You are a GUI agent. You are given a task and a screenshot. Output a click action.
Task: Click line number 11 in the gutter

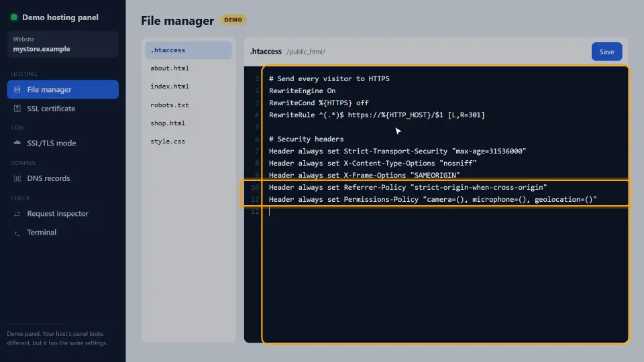255,200
